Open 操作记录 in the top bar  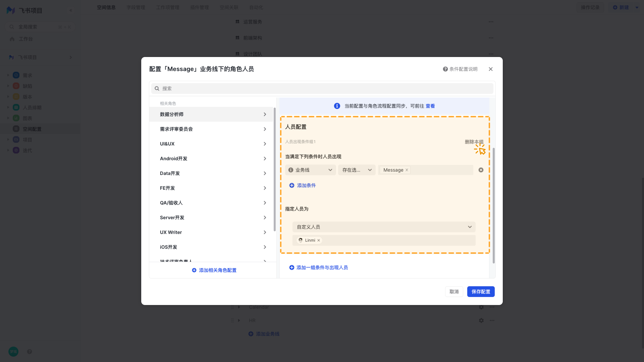(x=590, y=7)
